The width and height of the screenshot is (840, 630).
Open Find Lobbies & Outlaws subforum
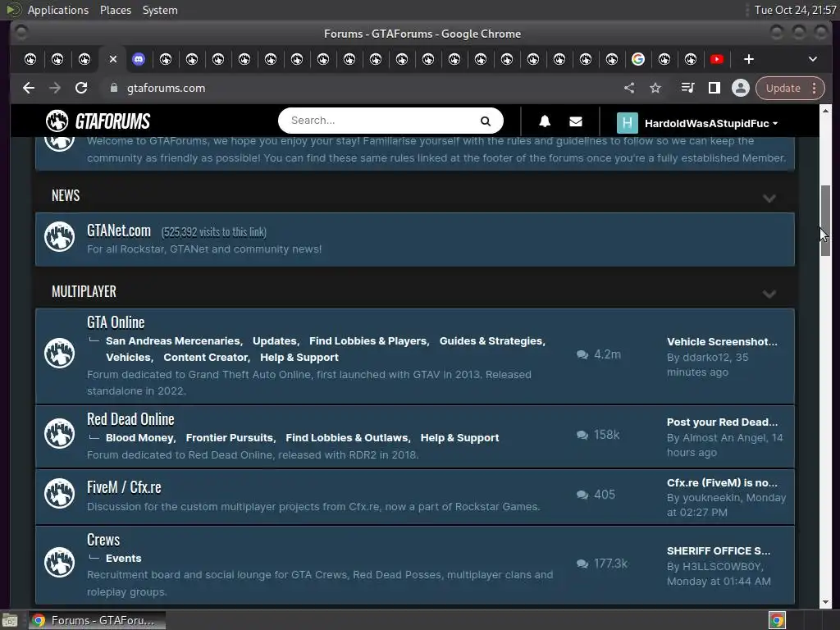tap(347, 438)
